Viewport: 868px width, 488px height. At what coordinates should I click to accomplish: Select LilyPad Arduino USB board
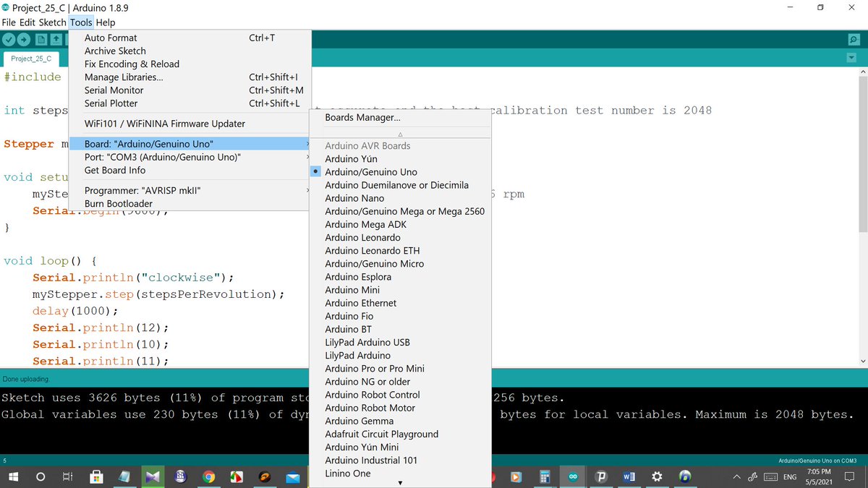(x=400, y=342)
